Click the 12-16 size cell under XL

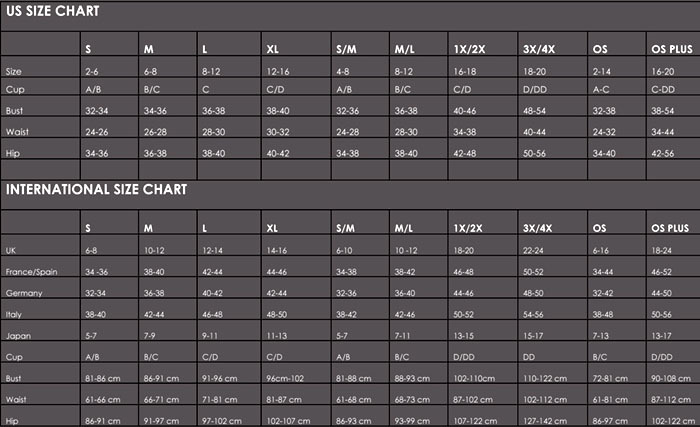click(x=278, y=71)
